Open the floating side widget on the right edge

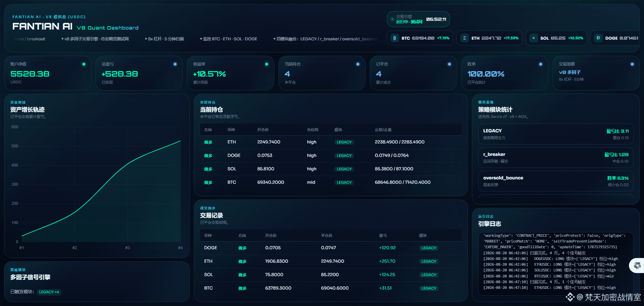[637, 266]
